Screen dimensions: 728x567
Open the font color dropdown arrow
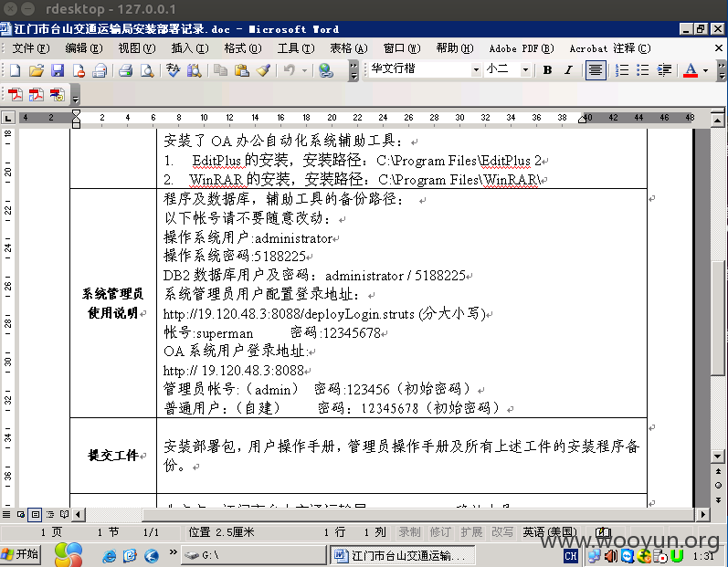pos(705,70)
